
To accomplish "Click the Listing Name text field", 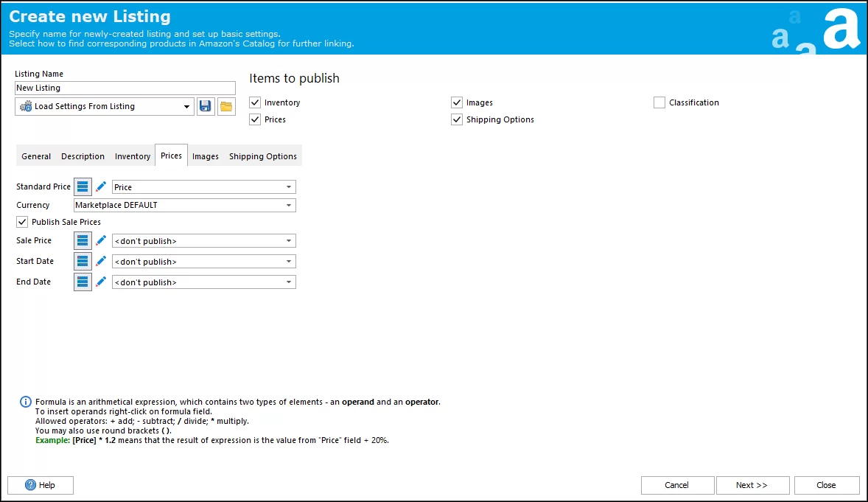I will tap(125, 88).
